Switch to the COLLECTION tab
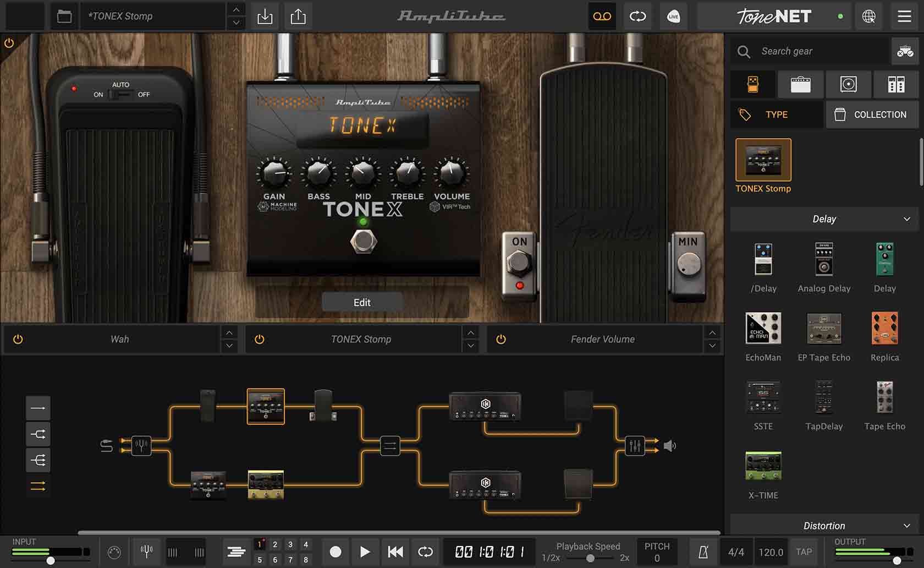 click(871, 114)
